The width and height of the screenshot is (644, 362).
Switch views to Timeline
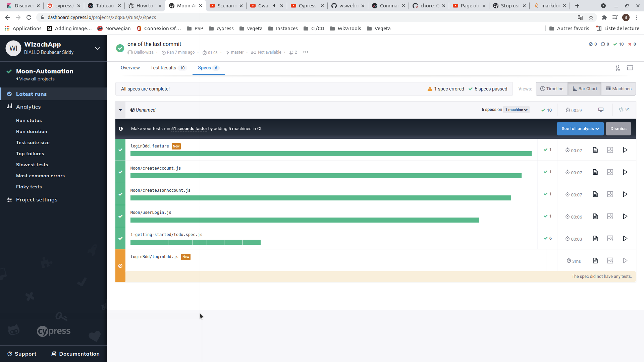coord(552,88)
